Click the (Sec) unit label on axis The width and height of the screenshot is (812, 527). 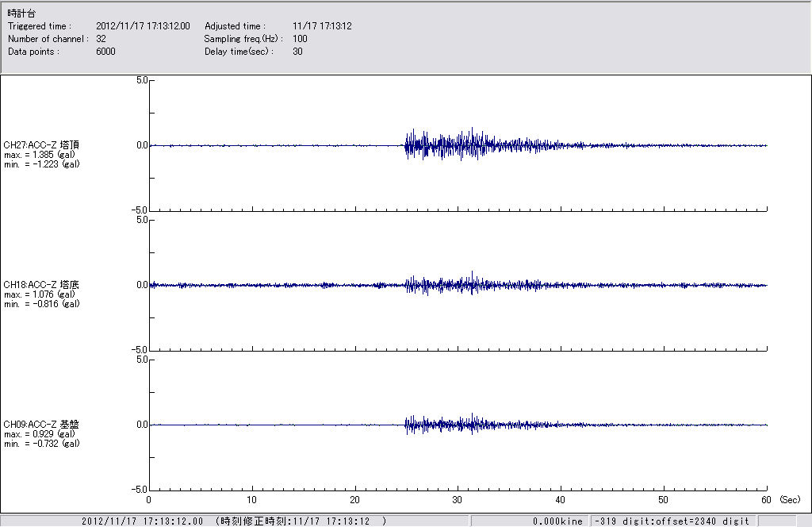tap(789, 500)
